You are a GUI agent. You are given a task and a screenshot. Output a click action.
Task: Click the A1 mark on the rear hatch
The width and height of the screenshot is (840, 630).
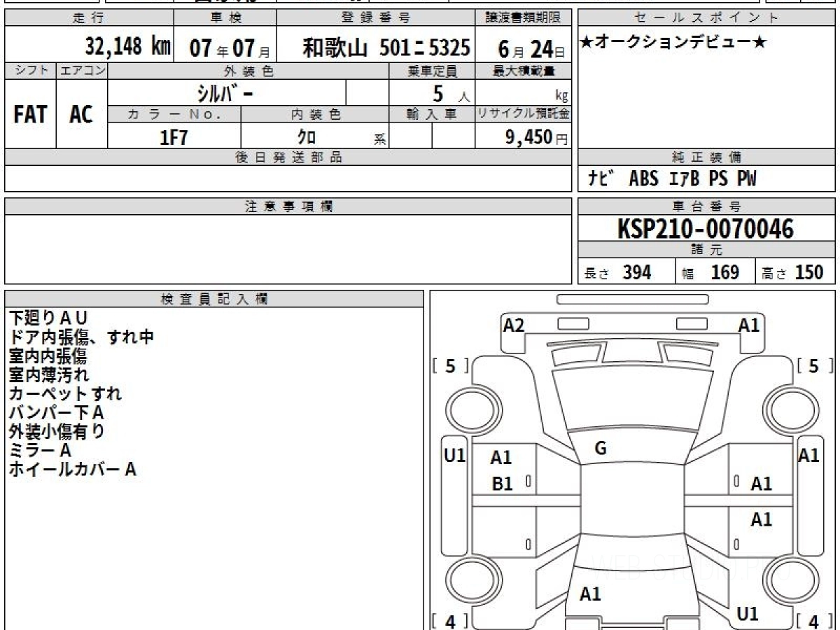(590, 594)
